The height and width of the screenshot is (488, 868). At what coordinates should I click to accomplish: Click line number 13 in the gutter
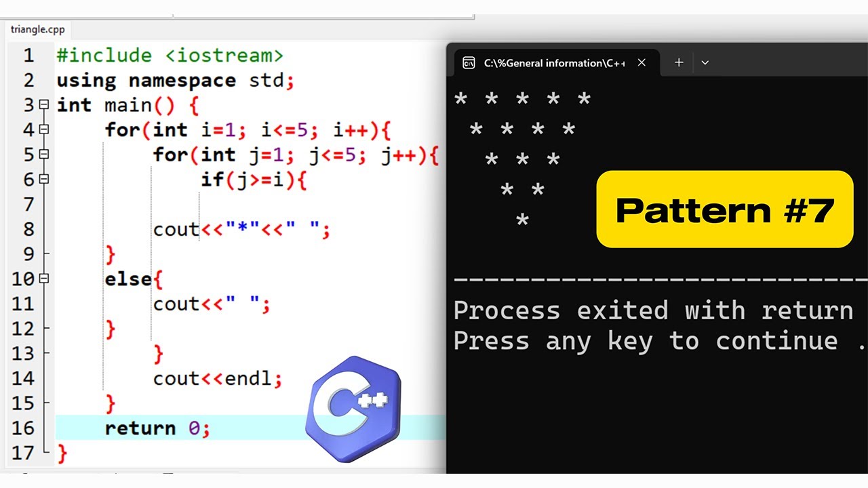[x=23, y=353]
